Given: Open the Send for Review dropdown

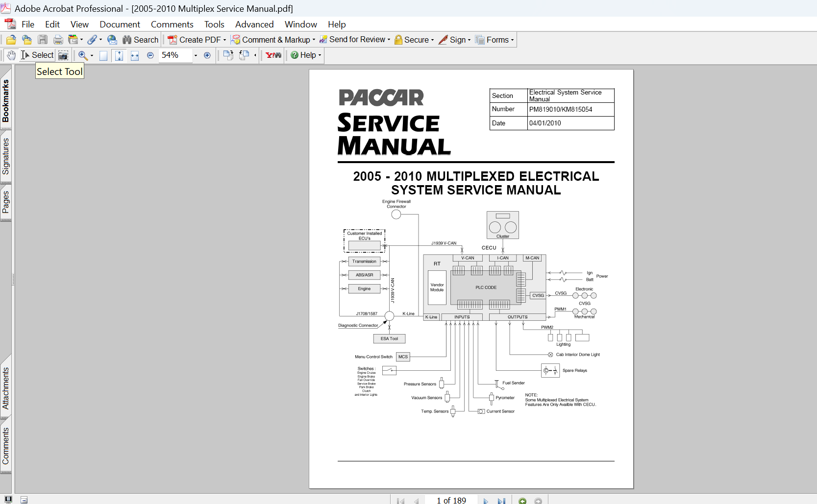Looking at the screenshot, I should pos(389,40).
